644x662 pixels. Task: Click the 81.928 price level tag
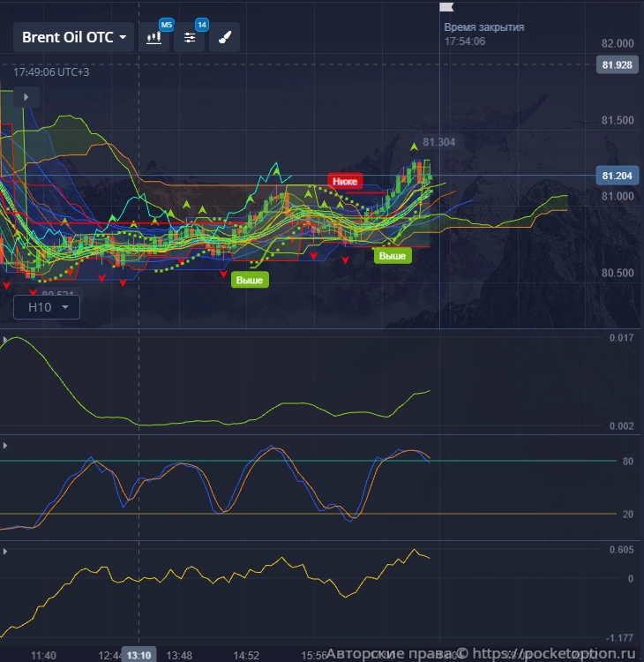pyautogui.click(x=618, y=64)
